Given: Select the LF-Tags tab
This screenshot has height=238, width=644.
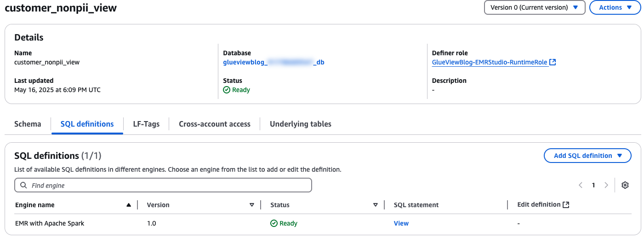Looking at the screenshot, I should (146, 124).
